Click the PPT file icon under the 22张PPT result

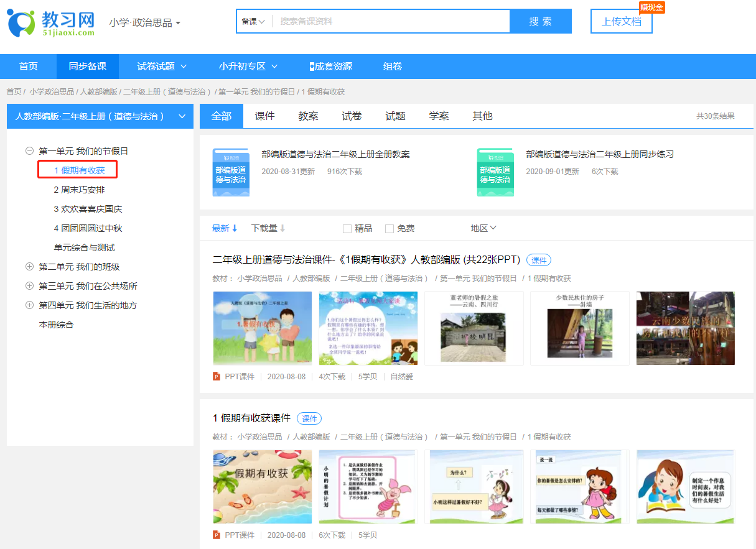point(217,376)
